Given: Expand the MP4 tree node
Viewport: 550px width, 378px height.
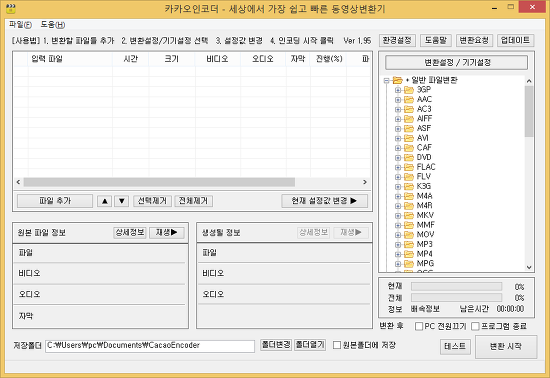Looking at the screenshot, I should coord(398,254).
